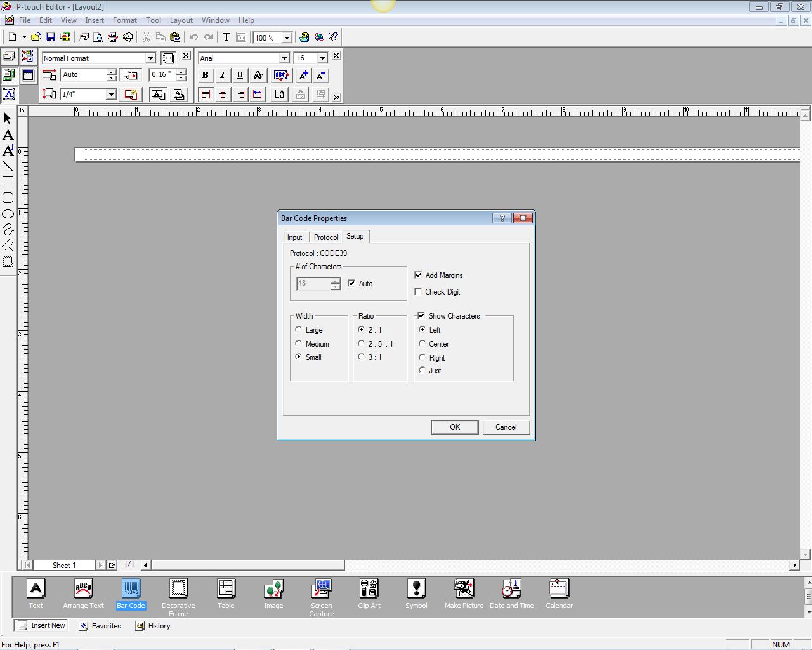Insert Bar Code object
This screenshot has height=650, width=812.
click(131, 594)
